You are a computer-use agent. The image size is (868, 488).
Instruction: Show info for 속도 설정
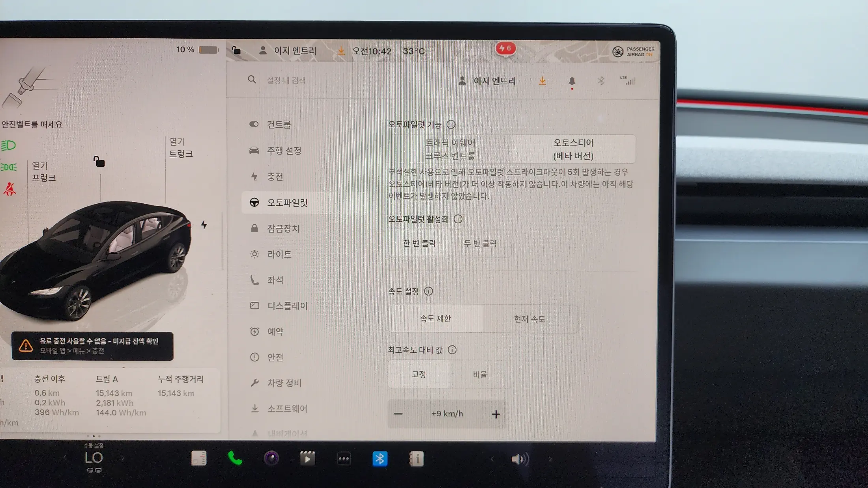click(428, 291)
